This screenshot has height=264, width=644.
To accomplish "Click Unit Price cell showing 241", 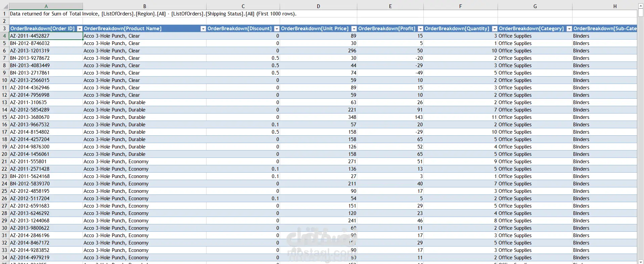I will point(318,221).
